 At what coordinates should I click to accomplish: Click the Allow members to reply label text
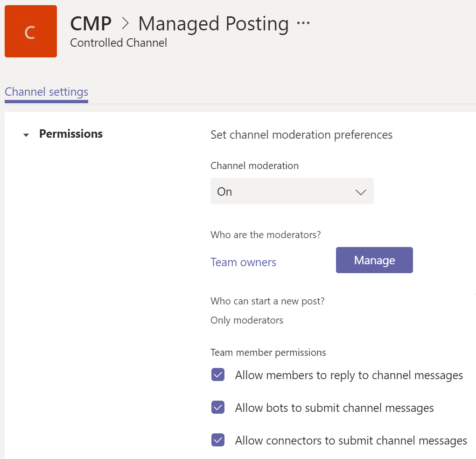click(x=349, y=375)
